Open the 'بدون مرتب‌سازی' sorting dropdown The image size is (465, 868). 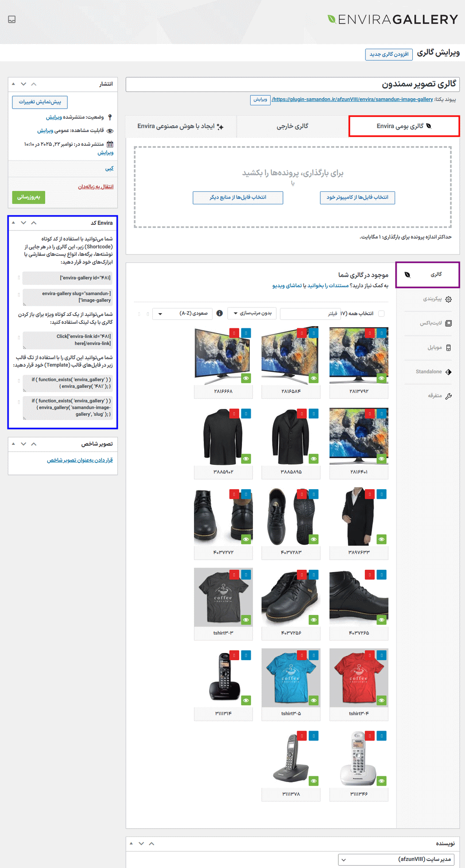pyautogui.click(x=252, y=313)
